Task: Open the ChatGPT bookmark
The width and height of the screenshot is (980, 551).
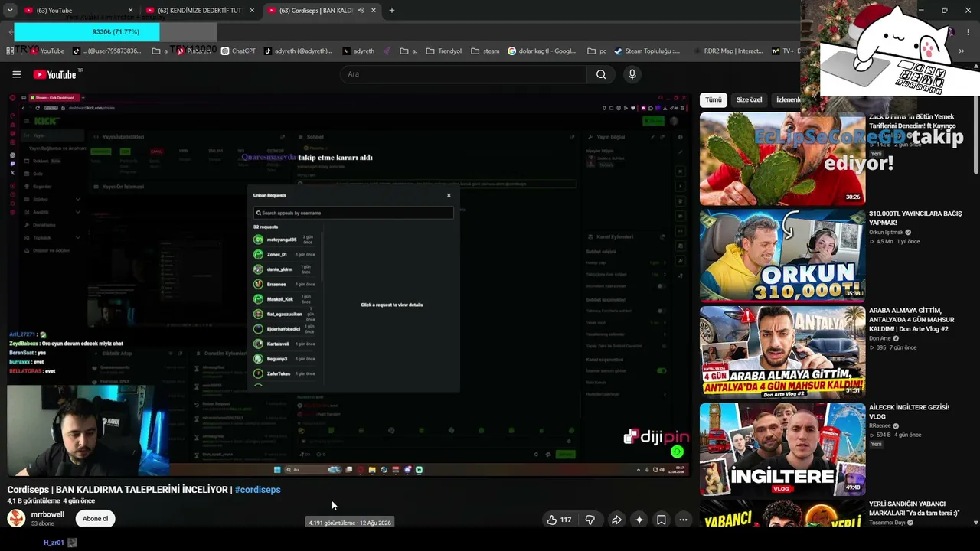Action: pyautogui.click(x=238, y=51)
